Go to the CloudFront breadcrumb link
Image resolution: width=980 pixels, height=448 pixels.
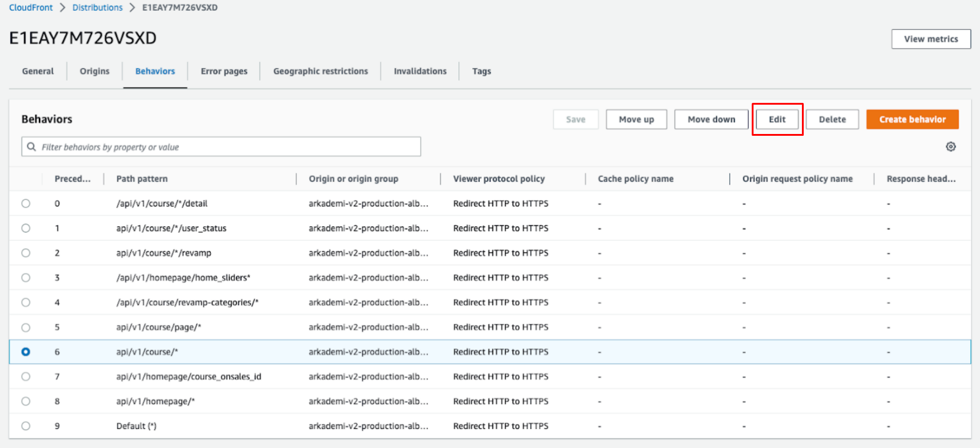click(31, 8)
